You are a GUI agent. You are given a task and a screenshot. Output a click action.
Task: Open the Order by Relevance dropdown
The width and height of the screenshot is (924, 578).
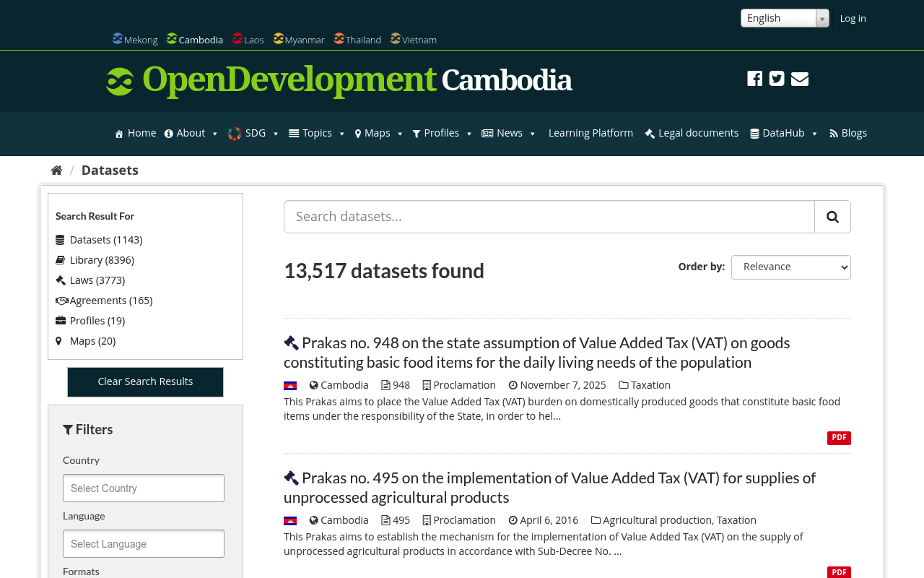pyautogui.click(x=791, y=267)
